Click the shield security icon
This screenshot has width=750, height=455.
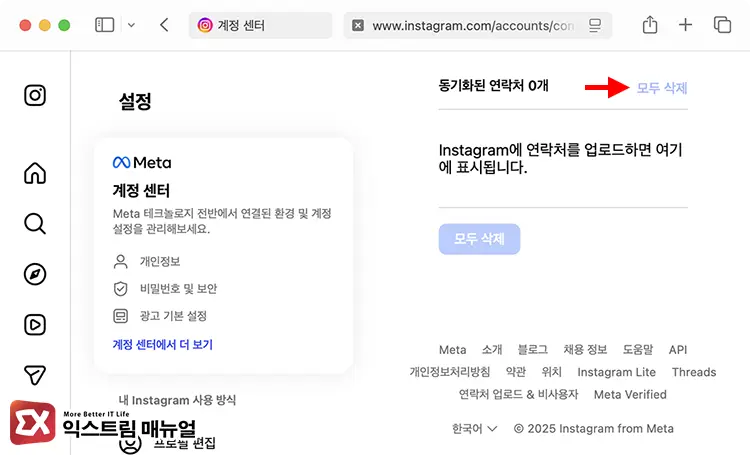(121, 289)
